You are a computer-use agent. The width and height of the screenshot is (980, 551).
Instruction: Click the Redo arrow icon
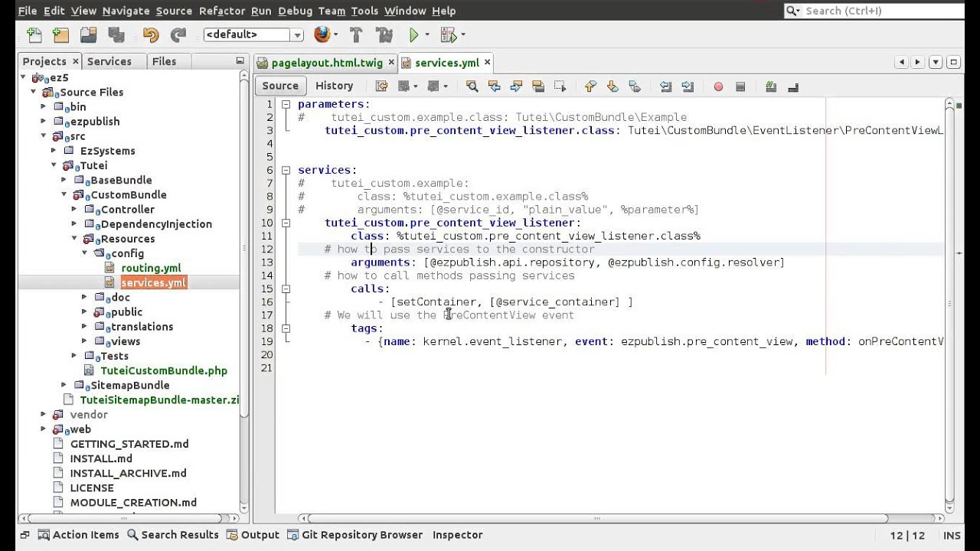[x=178, y=34]
